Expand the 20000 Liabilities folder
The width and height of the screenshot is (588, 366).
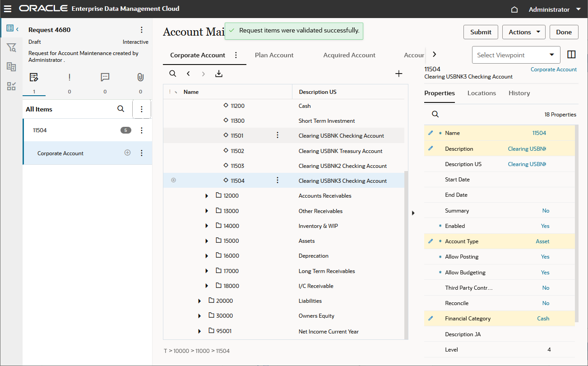[x=199, y=301]
